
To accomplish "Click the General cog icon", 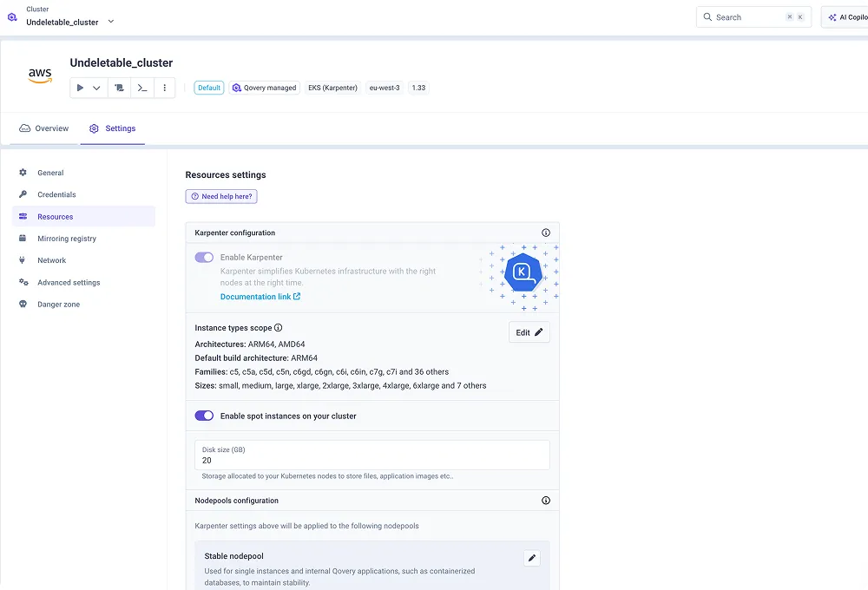I will 23,172.
